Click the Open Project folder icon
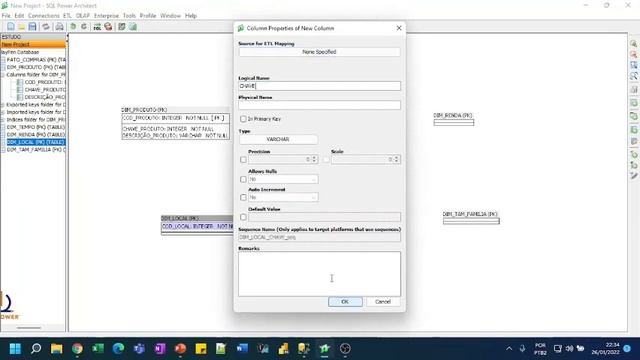The width and height of the screenshot is (640, 360). [21, 27]
